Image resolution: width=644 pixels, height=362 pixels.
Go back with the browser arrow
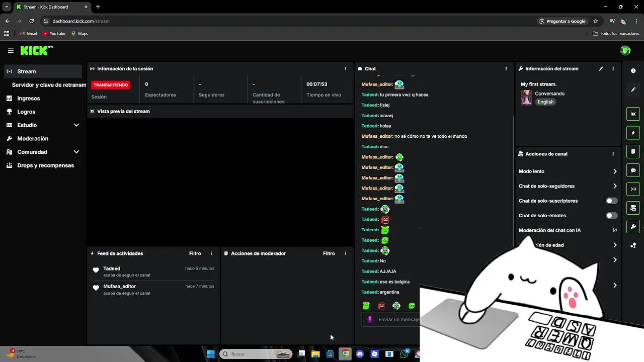click(x=7, y=21)
